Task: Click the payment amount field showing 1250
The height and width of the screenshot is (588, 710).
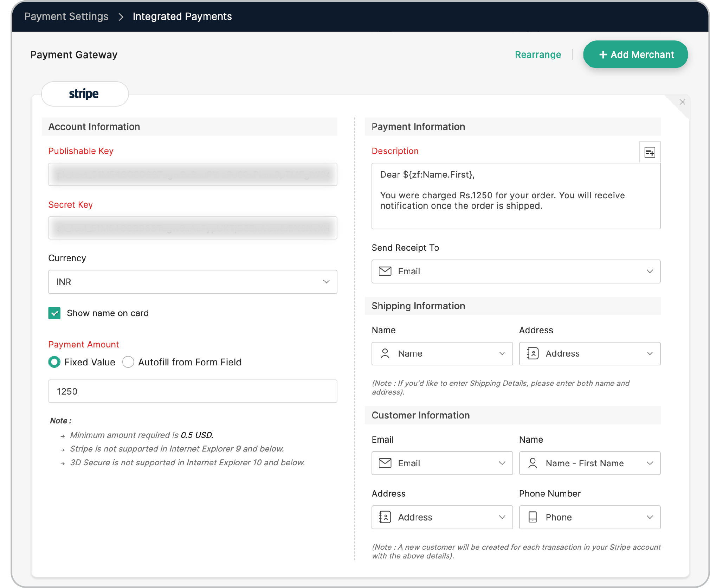Action: point(192,391)
